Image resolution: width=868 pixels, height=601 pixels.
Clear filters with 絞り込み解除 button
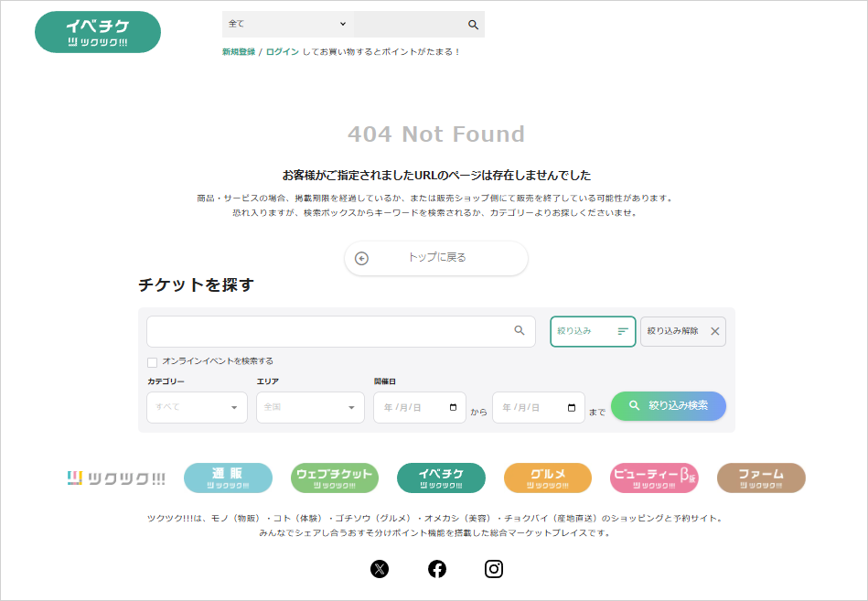[x=682, y=331]
